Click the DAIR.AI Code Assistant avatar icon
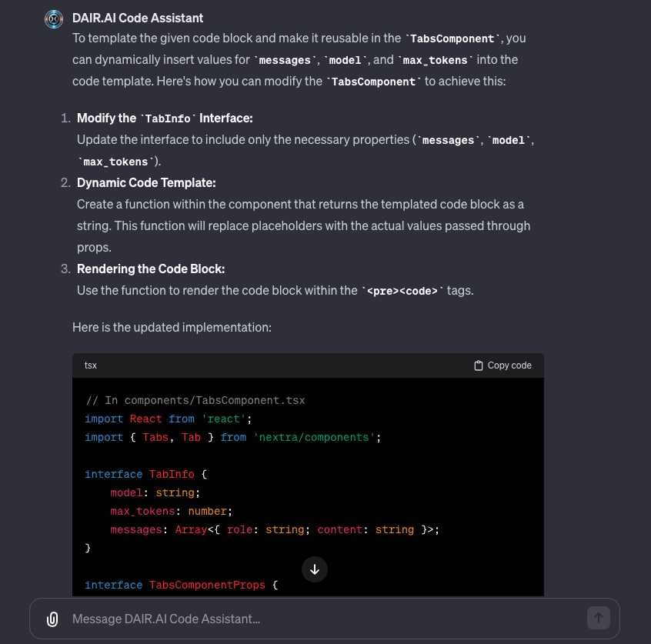The height and width of the screenshot is (644, 651). click(x=54, y=19)
